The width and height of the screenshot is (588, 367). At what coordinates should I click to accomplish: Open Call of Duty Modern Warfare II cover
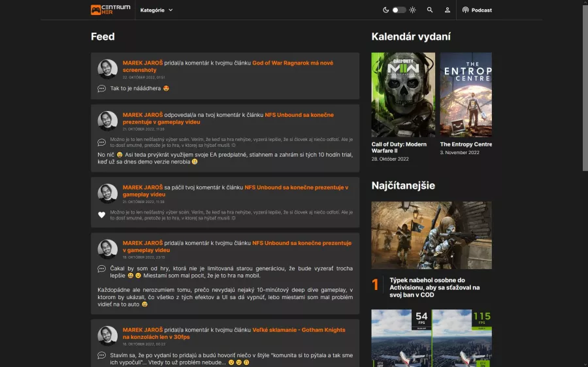[x=403, y=95]
